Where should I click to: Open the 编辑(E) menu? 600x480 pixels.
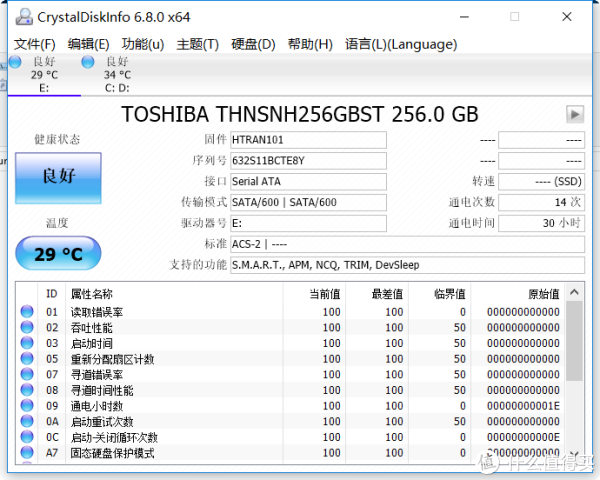coord(88,44)
